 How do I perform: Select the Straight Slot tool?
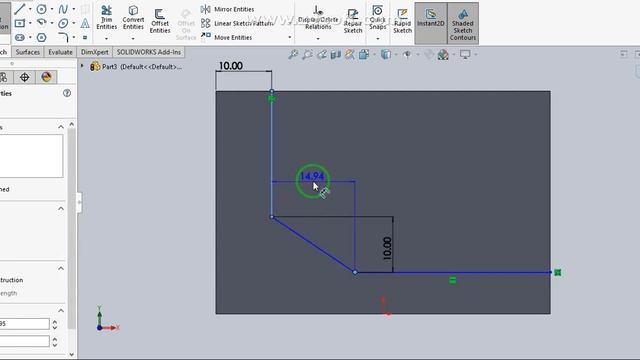20,38
